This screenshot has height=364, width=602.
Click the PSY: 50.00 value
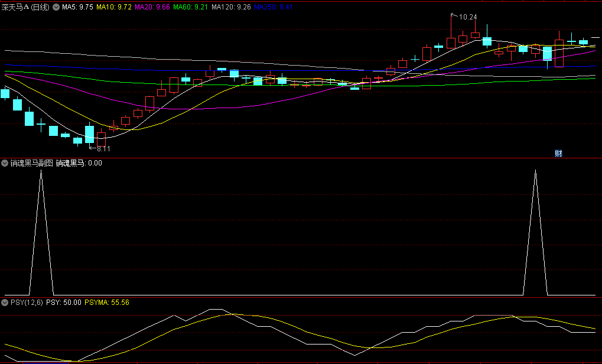(x=64, y=303)
